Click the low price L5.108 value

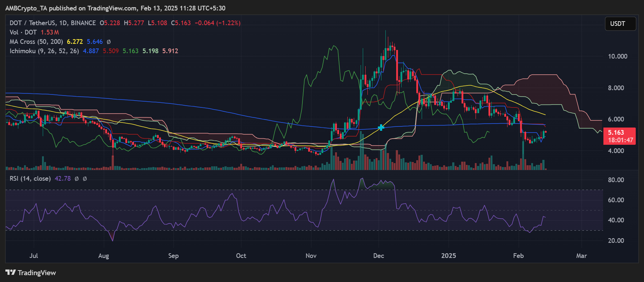[x=157, y=23]
